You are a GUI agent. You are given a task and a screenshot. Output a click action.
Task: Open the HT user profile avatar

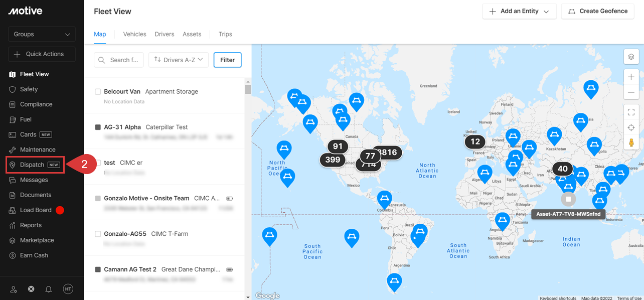[68, 289]
